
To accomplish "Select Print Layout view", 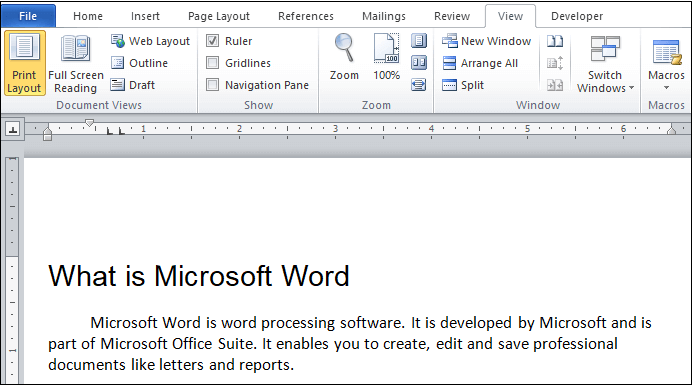I will pos(25,63).
